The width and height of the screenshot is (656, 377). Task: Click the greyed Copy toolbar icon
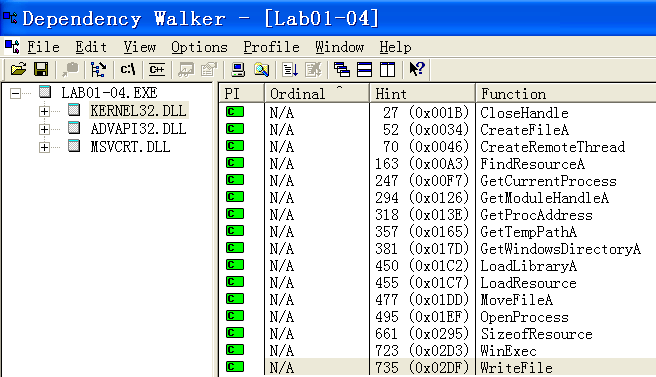coord(70,69)
